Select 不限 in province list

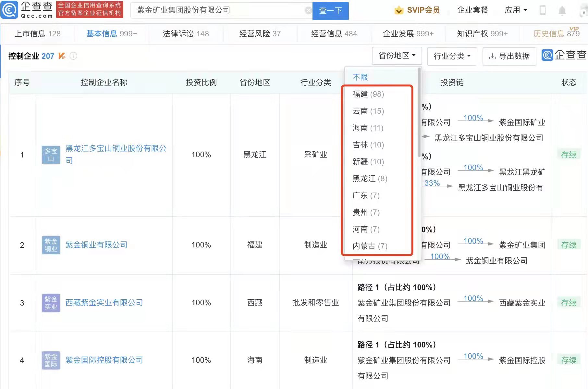tap(360, 77)
